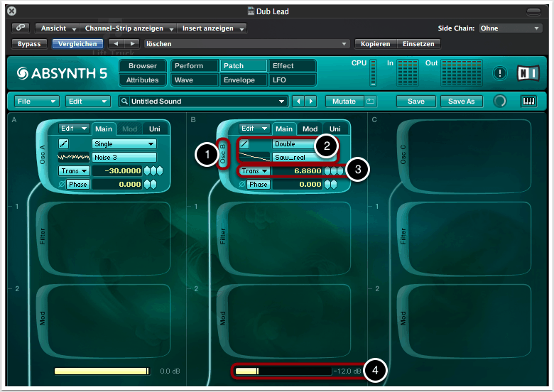
Task: Click channel B level slider
Action: tap(283, 371)
